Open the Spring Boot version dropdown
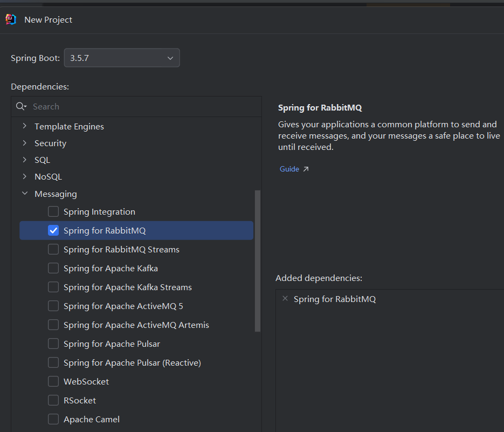504x432 pixels. [122, 58]
